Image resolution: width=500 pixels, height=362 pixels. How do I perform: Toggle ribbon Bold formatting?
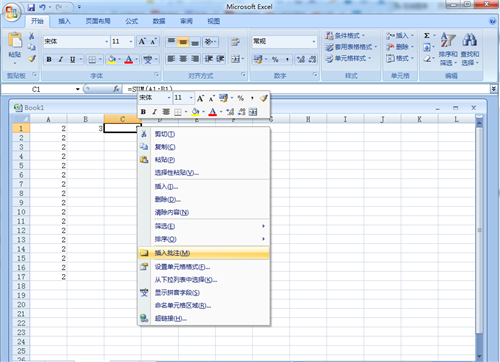pyautogui.click(x=49, y=60)
